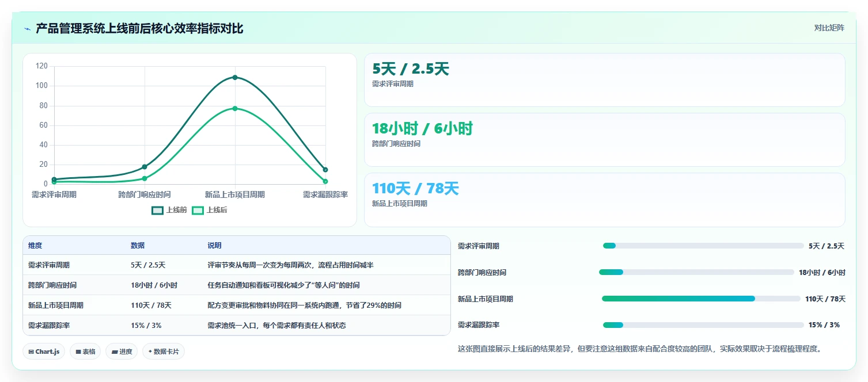Click the footnote starting 这张图直接展示上线后

tap(639, 349)
